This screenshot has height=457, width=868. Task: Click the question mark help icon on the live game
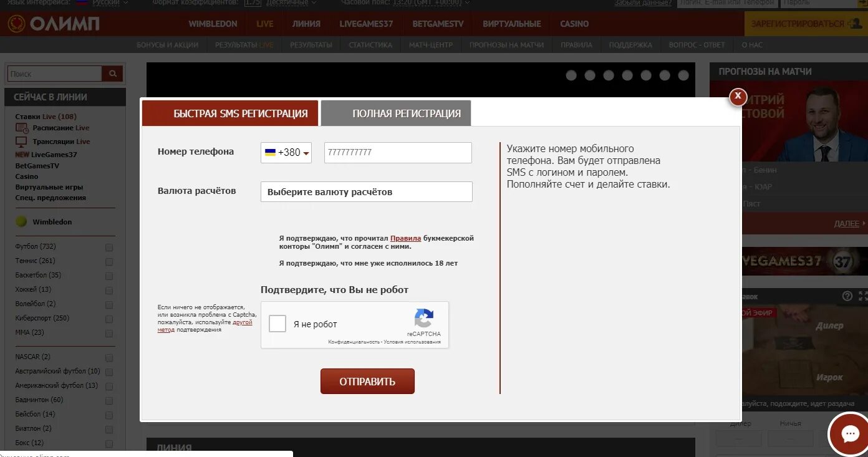847,296
